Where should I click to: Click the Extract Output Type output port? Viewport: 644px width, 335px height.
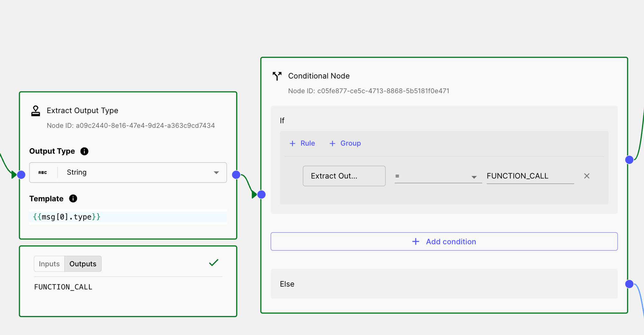point(236,175)
